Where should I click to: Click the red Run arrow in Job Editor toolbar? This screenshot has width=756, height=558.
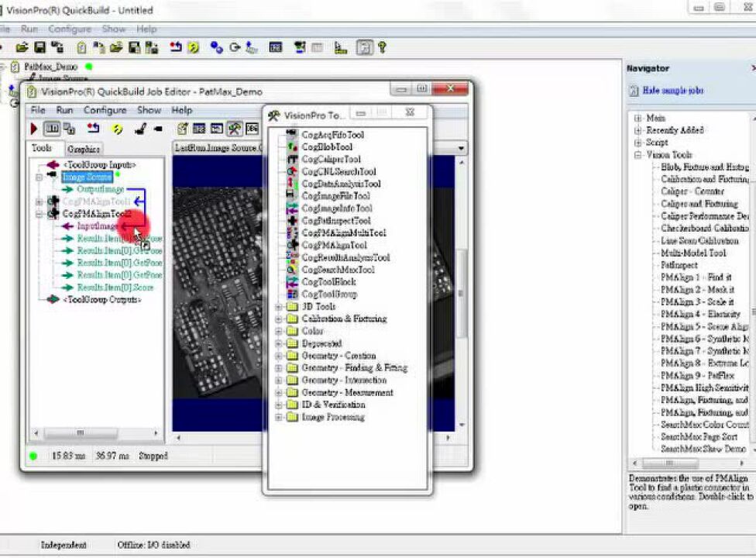tap(34, 129)
